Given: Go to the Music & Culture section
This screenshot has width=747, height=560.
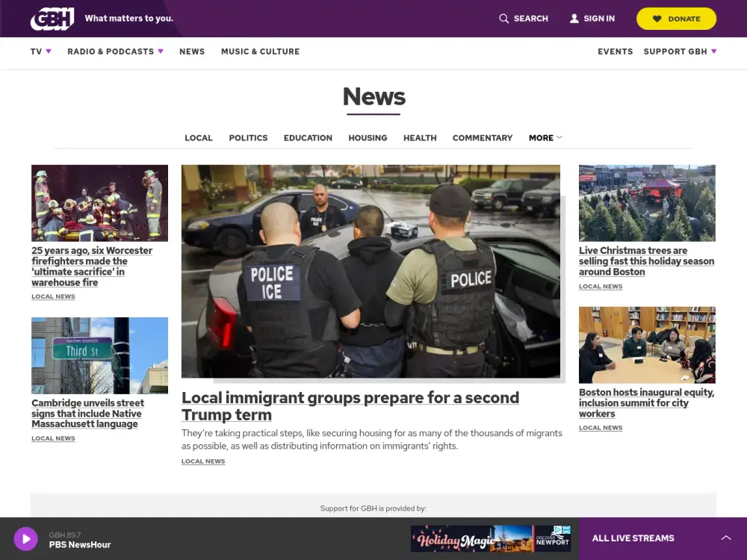Looking at the screenshot, I should click(260, 52).
